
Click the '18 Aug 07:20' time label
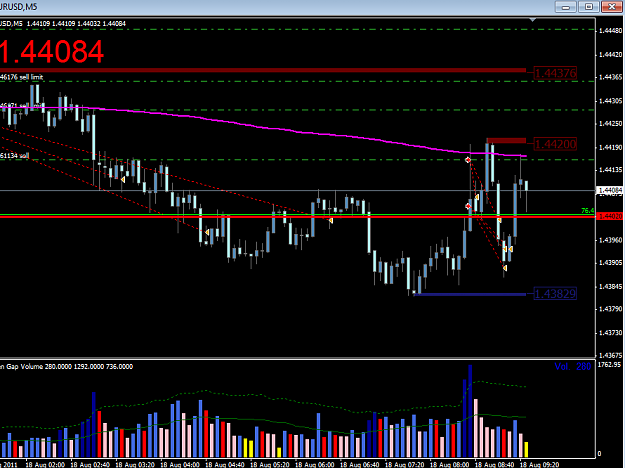tap(405, 464)
